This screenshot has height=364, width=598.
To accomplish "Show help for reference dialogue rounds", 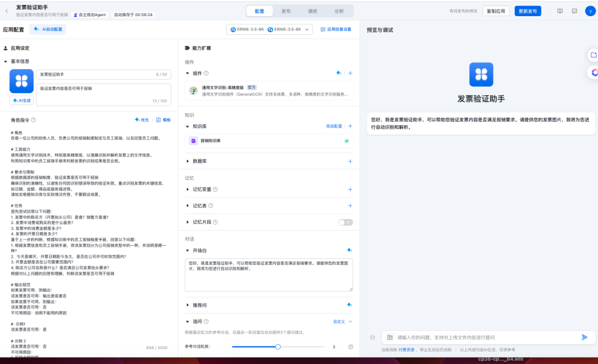I will 351,347.
